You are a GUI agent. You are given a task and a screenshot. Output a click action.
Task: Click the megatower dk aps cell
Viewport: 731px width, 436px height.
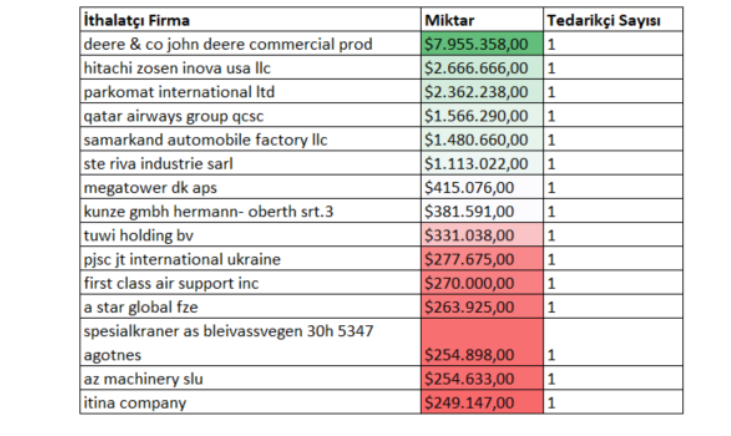tap(248, 187)
